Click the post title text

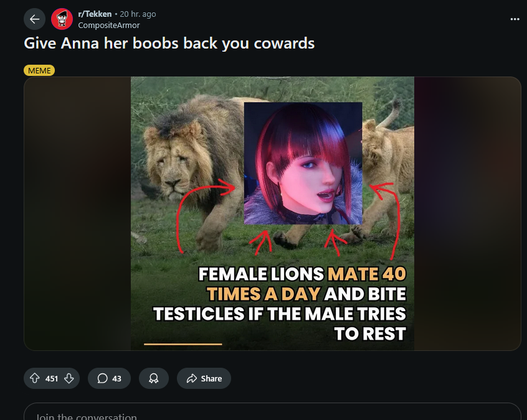click(x=169, y=44)
